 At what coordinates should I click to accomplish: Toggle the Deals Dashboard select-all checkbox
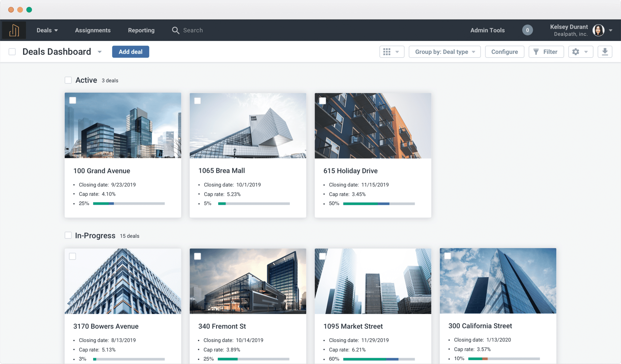[12, 52]
